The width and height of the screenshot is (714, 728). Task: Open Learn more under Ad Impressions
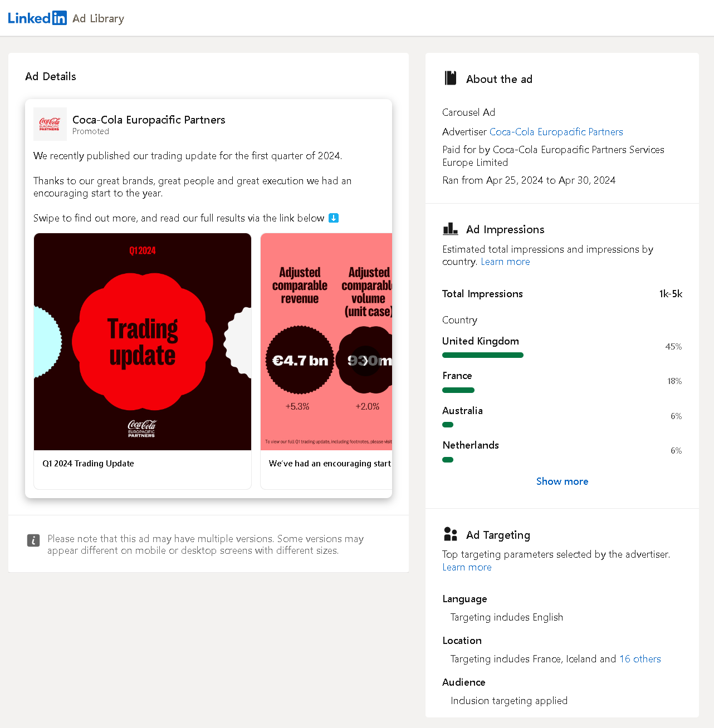tap(505, 261)
